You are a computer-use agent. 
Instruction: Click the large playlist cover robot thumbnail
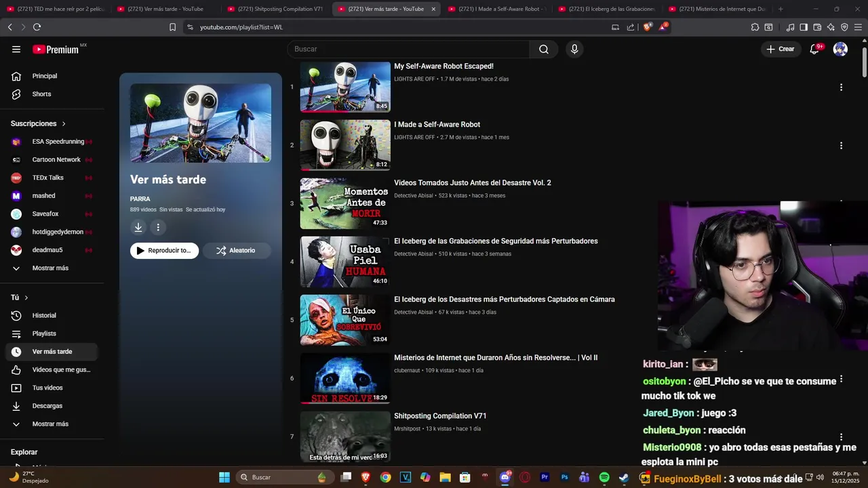(201, 123)
